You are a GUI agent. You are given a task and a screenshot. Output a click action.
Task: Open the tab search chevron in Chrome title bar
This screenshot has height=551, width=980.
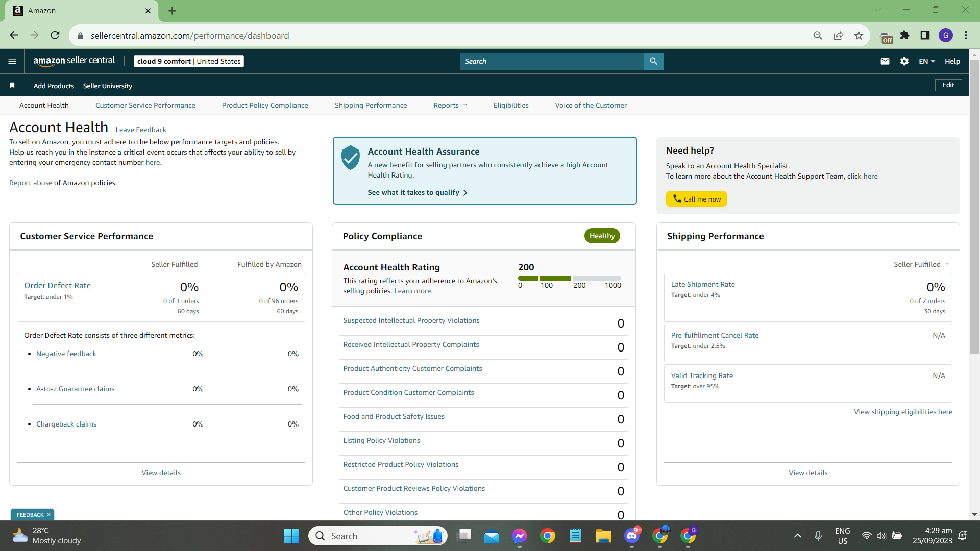[877, 9]
